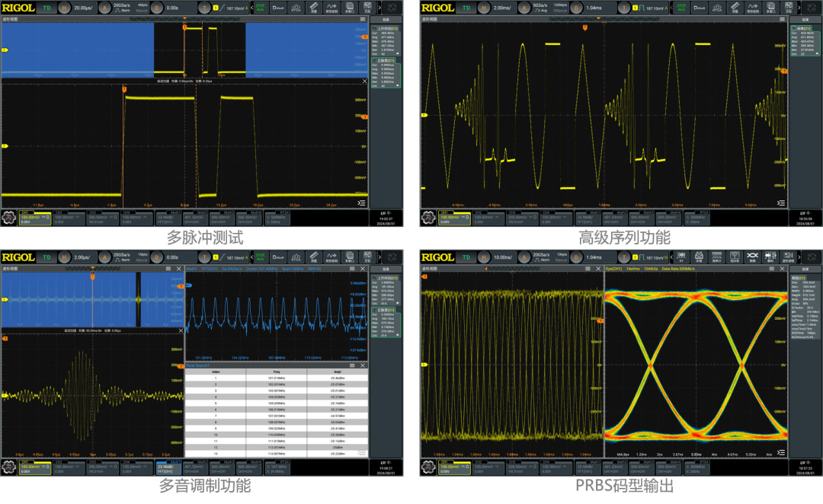Open settings gear in the 10.00ns PRBS panel

428,467
